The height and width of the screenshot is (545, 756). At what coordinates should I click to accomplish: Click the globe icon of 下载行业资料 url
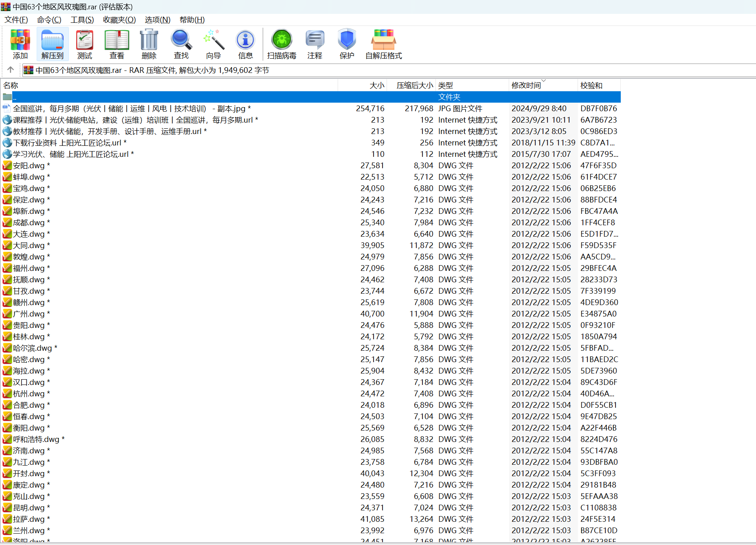[x=7, y=143]
